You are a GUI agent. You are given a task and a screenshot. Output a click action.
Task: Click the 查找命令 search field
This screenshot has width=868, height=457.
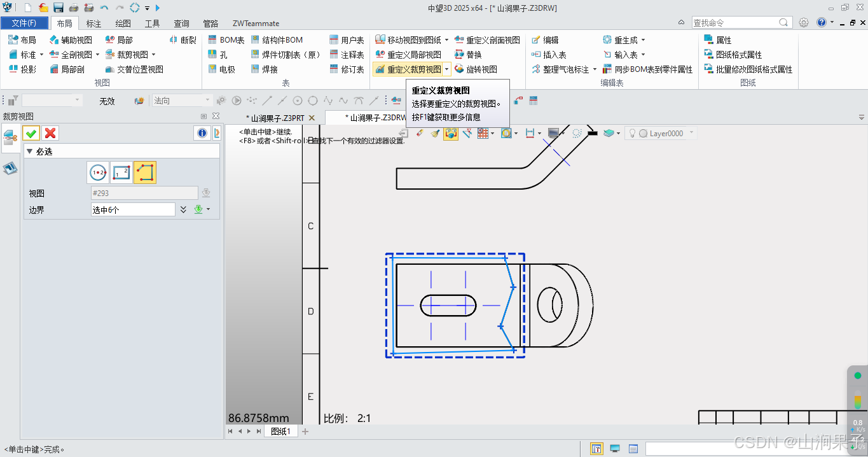point(742,22)
